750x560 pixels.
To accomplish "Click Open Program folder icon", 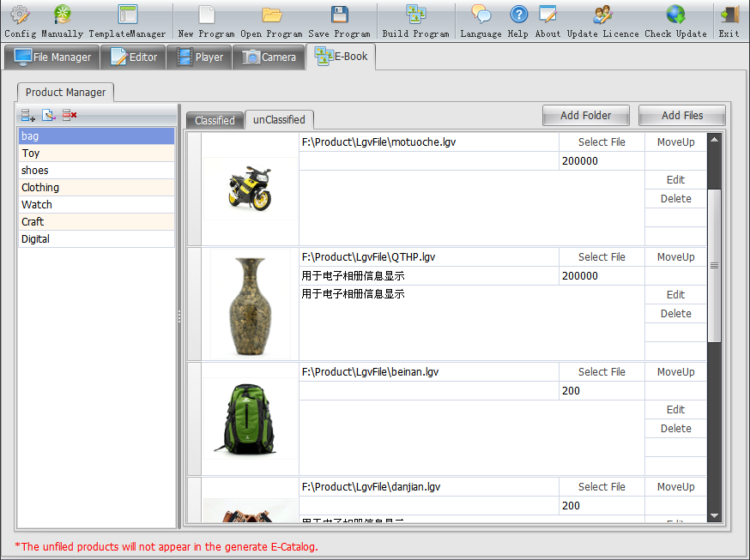I will point(272,15).
